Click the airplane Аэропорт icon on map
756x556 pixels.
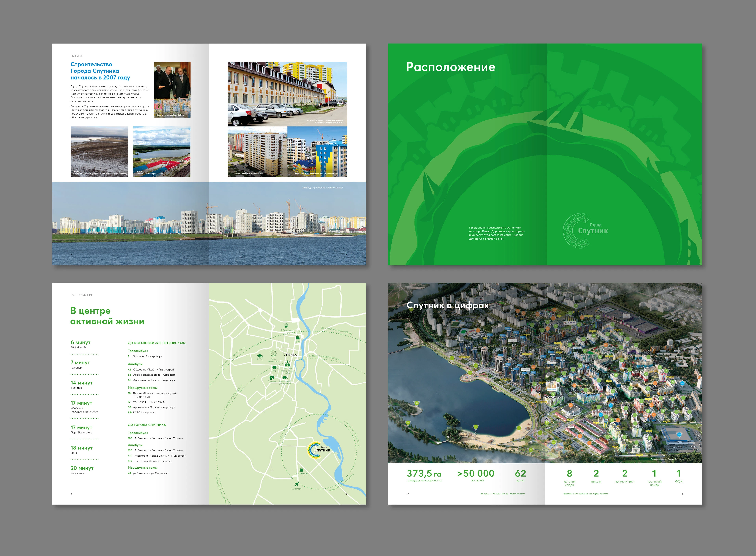[296, 485]
